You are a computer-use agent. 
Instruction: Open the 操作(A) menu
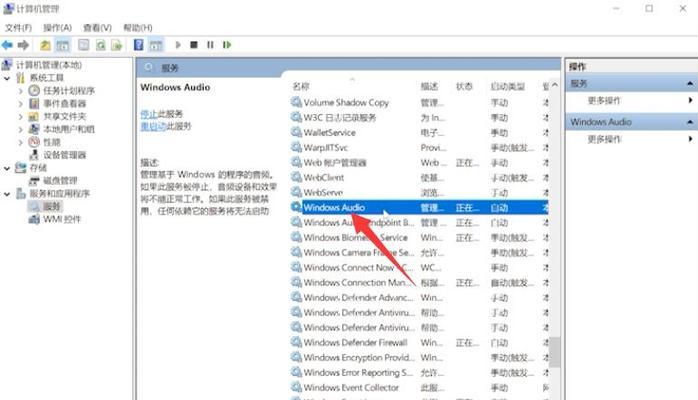click(57, 28)
